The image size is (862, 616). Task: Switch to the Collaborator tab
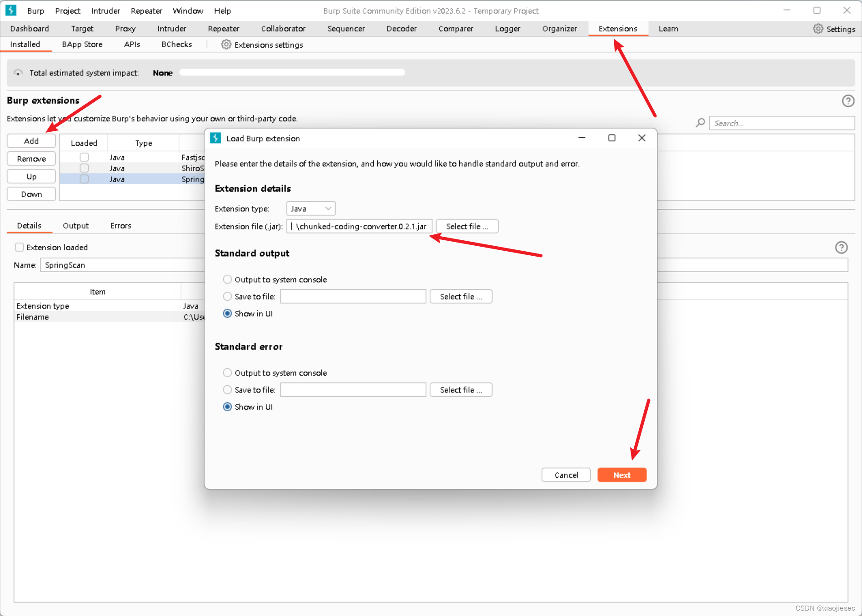pyautogui.click(x=283, y=29)
